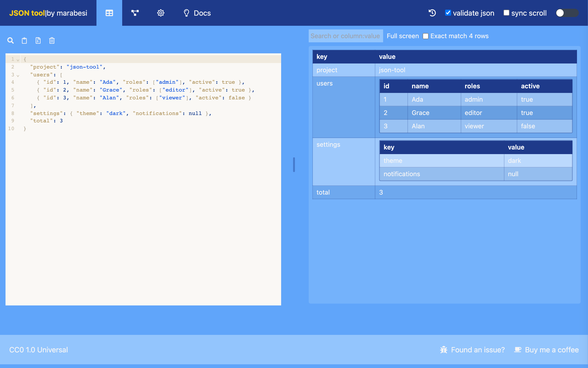588x368 pixels.
Task: Open the settings gear tab
Action: (161, 13)
